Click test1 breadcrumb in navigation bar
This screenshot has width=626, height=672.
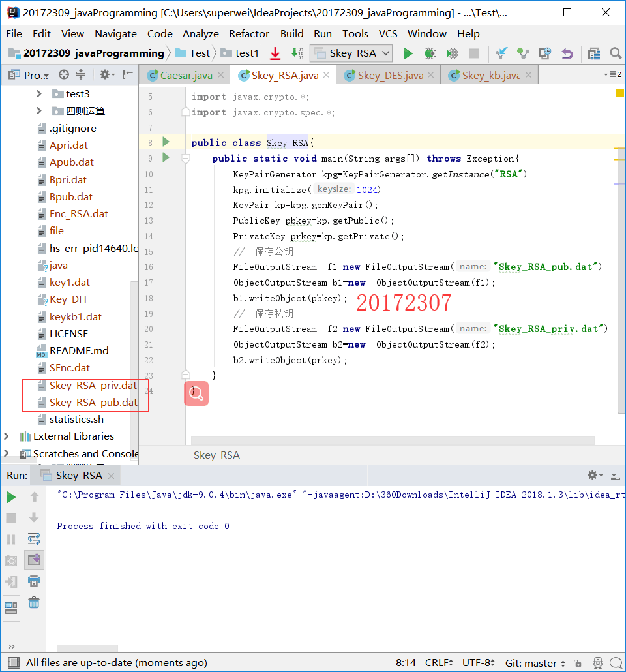point(240,53)
